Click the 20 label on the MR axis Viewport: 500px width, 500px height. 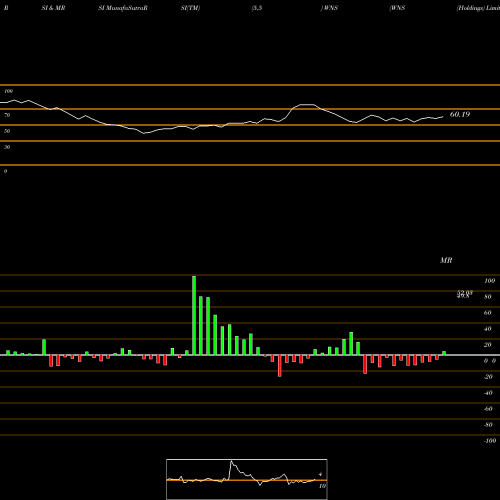pyautogui.click(x=488, y=345)
